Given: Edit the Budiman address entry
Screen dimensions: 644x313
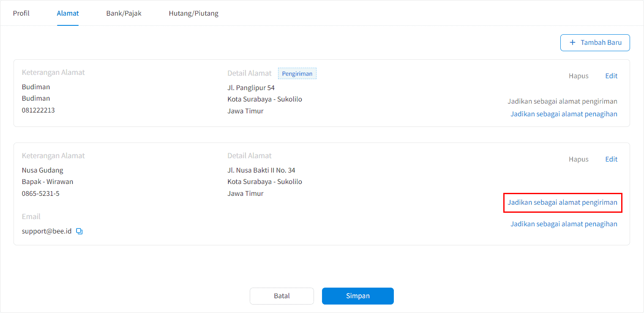Looking at the screenshot, I should click(x=611, y=76).
